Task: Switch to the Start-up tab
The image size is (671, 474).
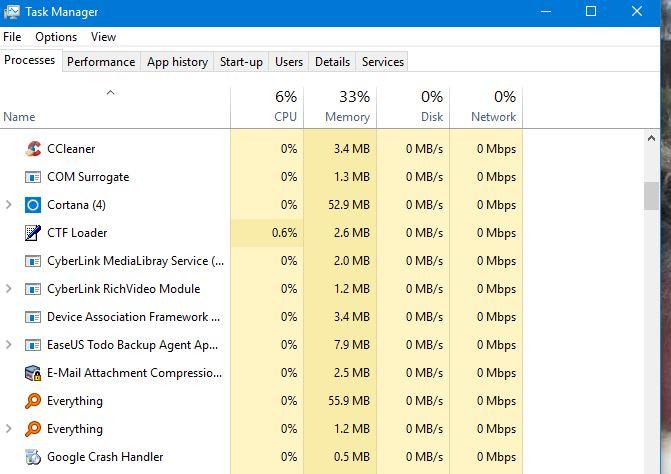Action: 241,62
